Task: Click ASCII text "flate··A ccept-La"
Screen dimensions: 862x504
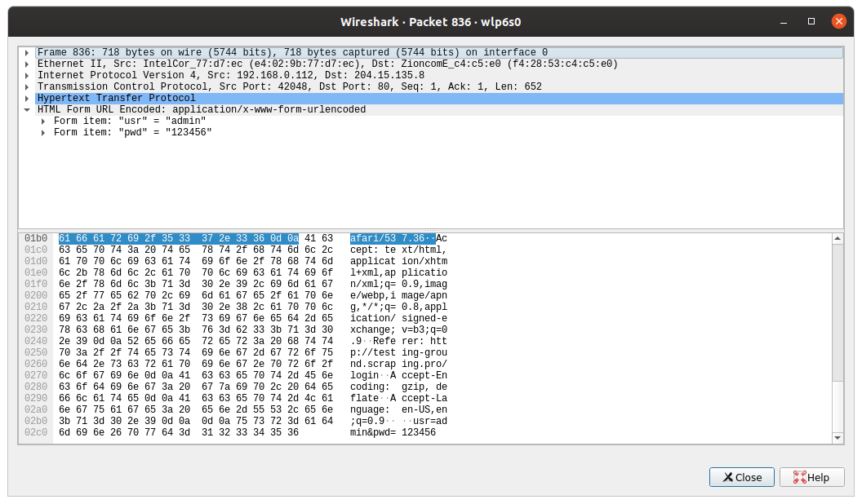Action: 398,398
